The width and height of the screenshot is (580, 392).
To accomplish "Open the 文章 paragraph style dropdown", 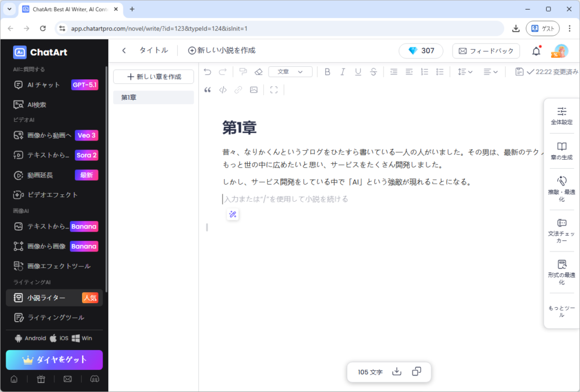I will (290, 72).
